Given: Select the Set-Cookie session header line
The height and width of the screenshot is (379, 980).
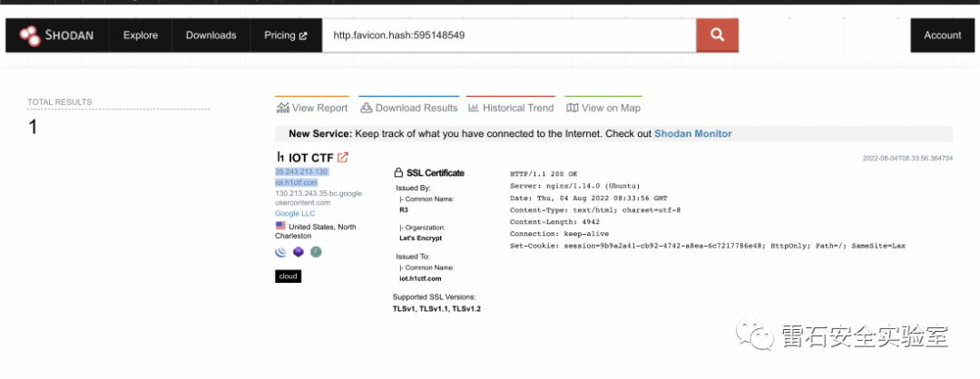Looking at the screenshot, I should click(x=708, y=246).
